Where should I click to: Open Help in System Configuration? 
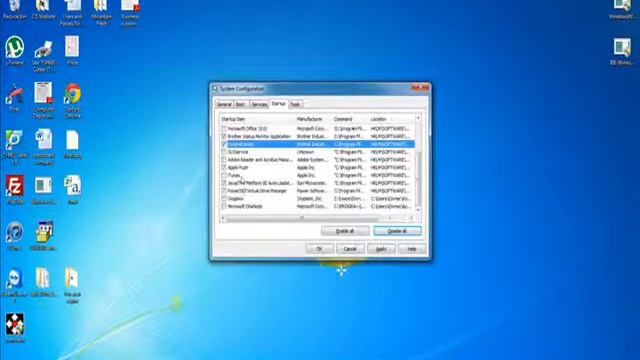coord(412,249)
